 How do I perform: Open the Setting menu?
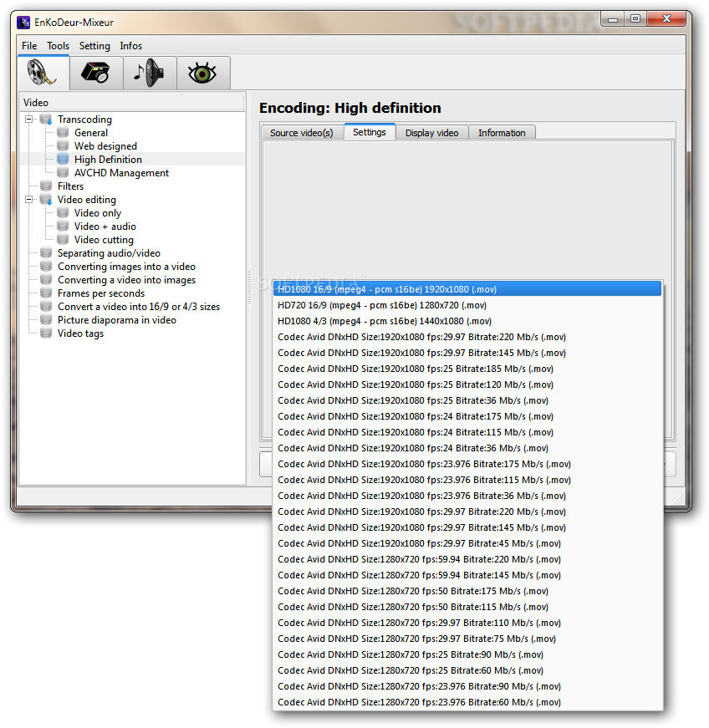pyautogui.click(x=94, y=46)
